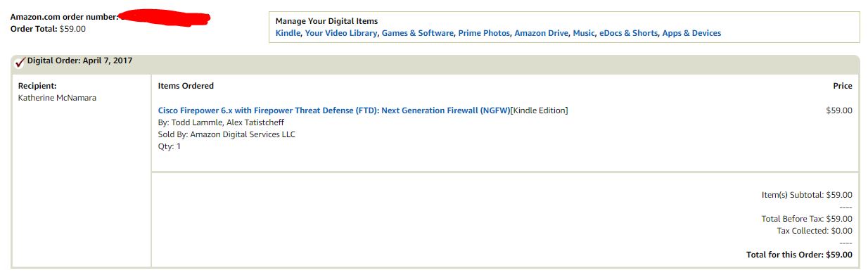Click the Order Total $59.00 text
The image size is (868, 273).
click(48, 29)
